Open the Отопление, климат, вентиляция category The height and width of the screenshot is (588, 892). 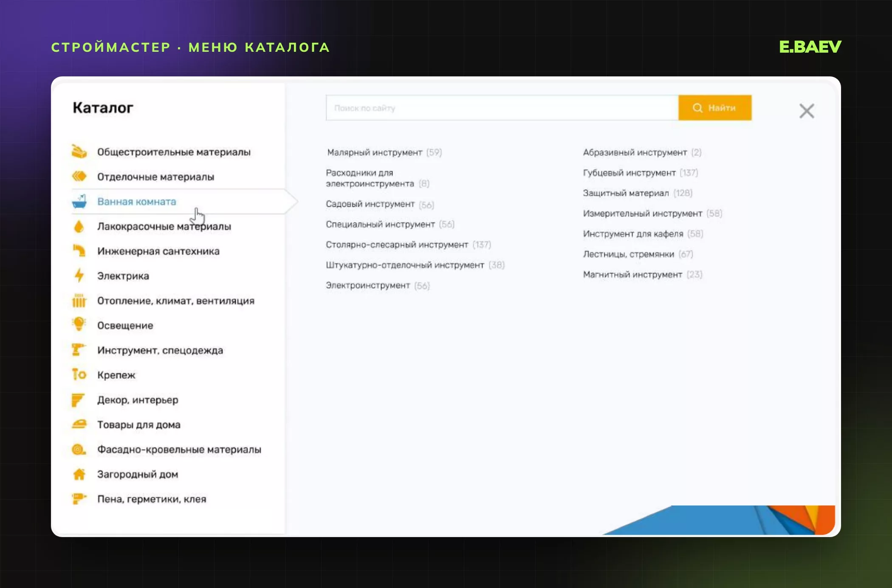click(176, 301)
